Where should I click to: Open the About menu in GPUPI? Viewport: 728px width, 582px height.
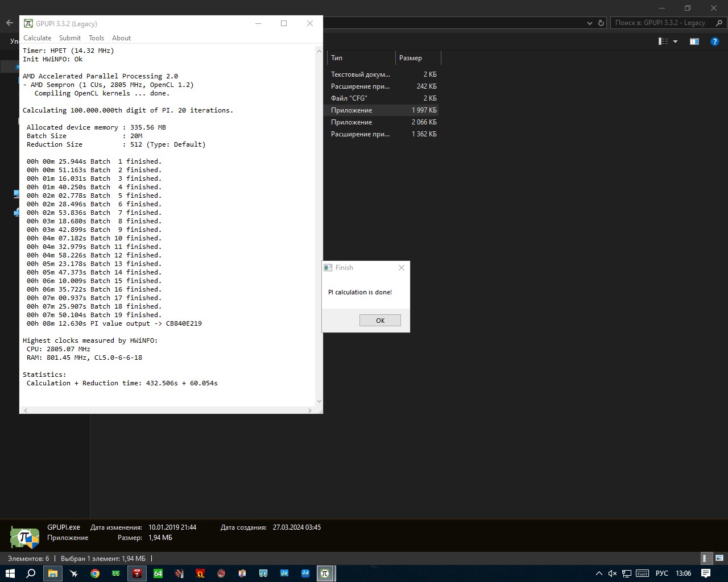point(121,38)
